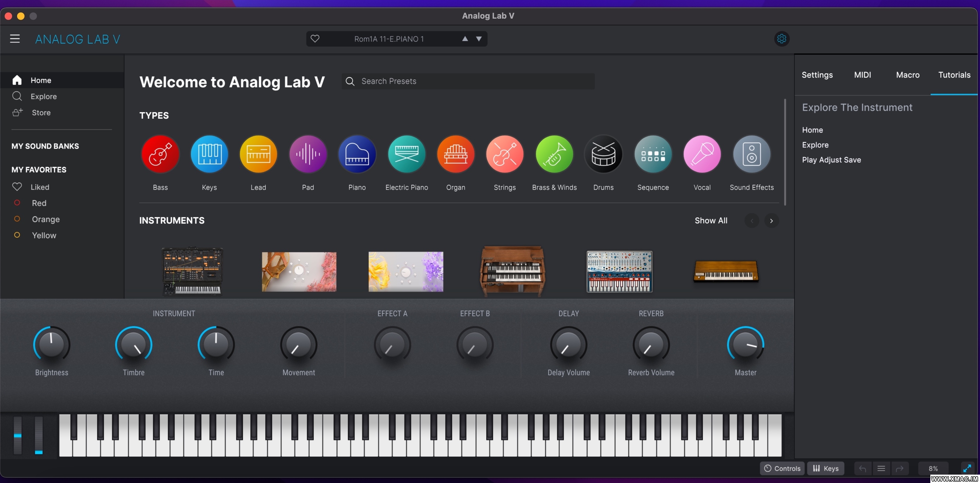Open the Red favorites tag
980x483 pixels.
[x=62, y=203]
